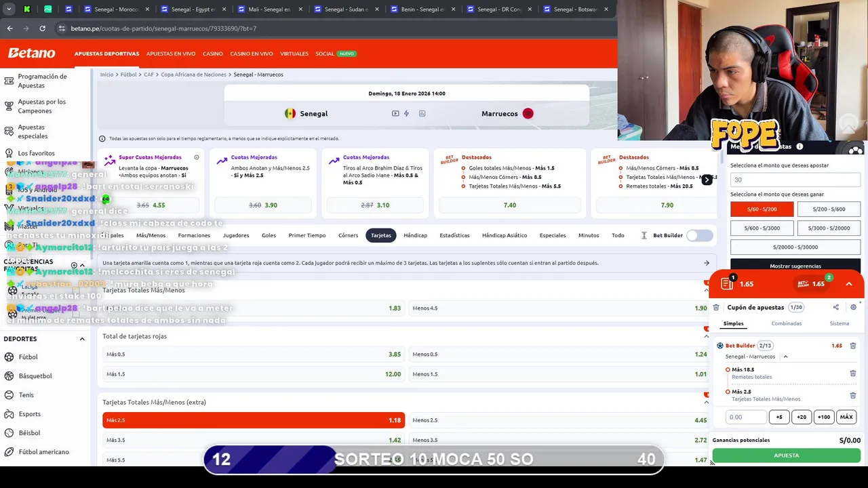Viewport: 868px width, 488px height.
Task: Click the lightning fast-bet icon in match header
Action: coord(407,113)
